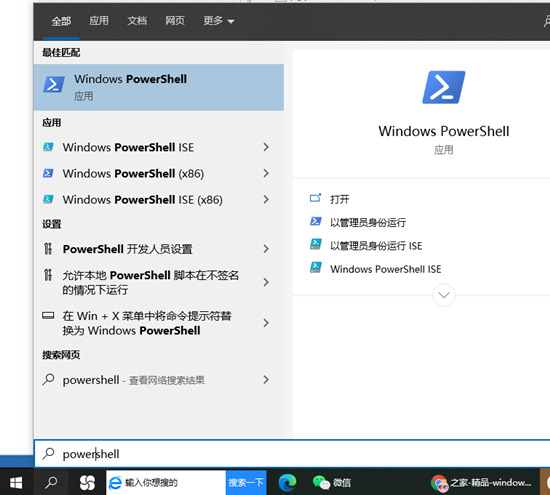Select the Windows PowerShell (x86) icon
The width and height of the screenshot is (550, 495).
coord(48,173)
